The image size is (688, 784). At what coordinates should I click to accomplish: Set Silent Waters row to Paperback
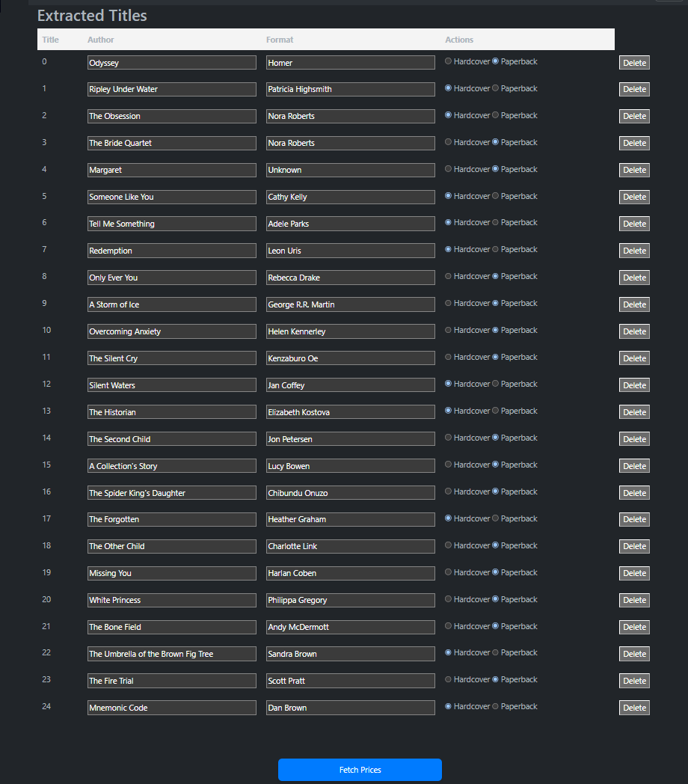click(495, 384)
